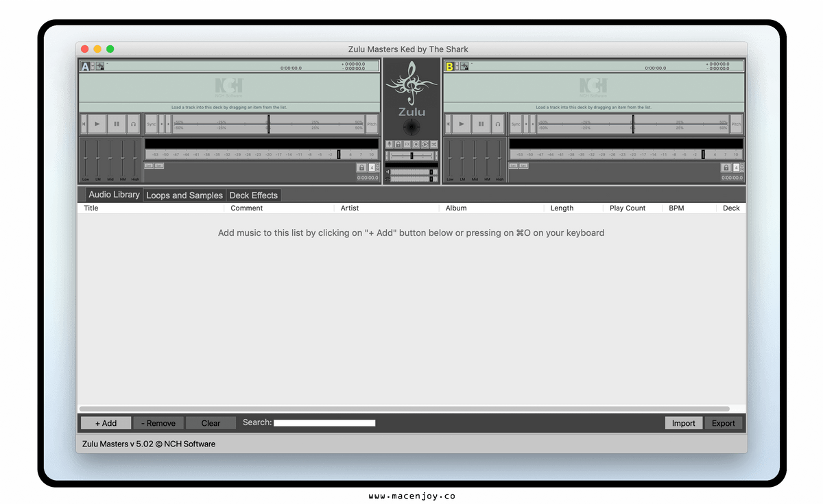Click the crossfader handle in center panel
The height and width of the screenshot is (504, 823).
point(411,156)
